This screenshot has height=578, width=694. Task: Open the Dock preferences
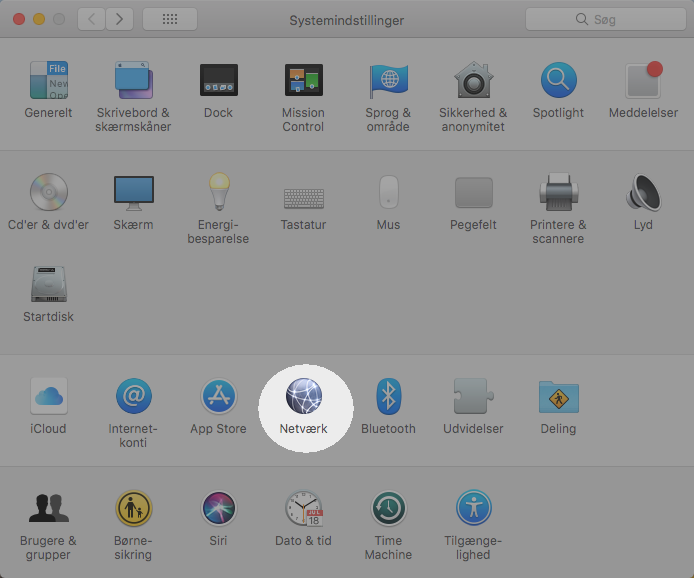(x=219, y=80)
